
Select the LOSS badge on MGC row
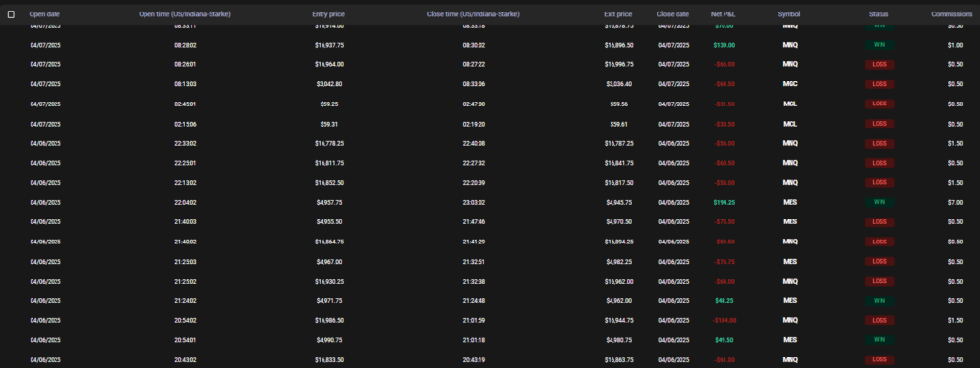(x=880, y=84)
